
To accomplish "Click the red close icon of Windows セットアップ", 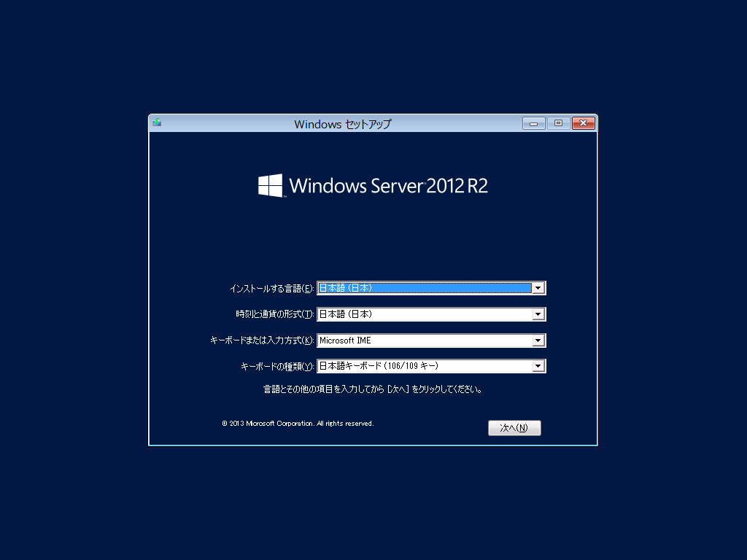I will pyautogui.click(x=583, y=122).
